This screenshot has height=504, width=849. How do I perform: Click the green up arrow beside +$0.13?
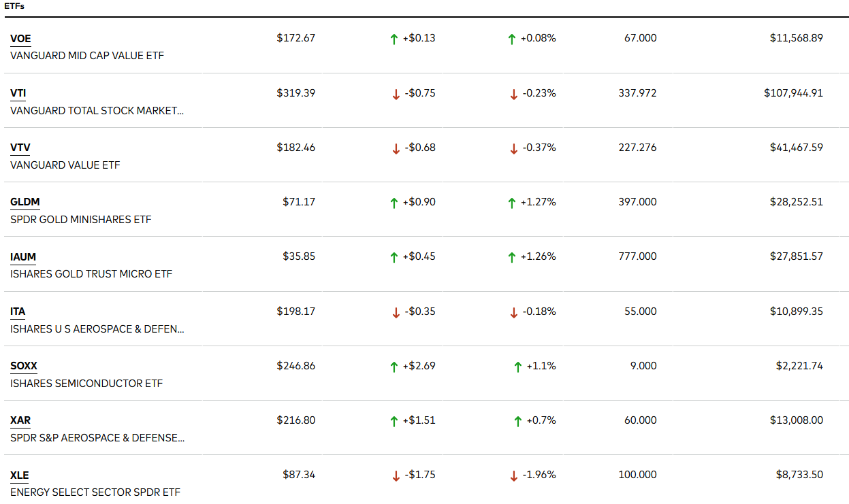click(394, 39)
